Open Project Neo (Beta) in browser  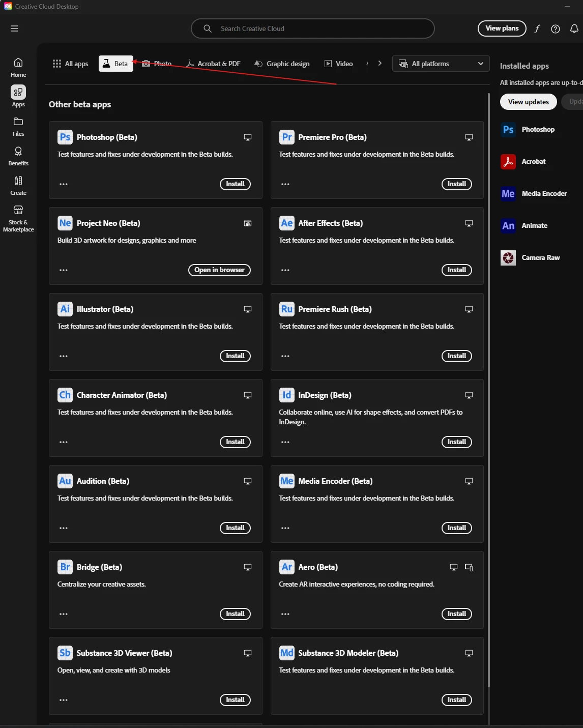point(219,270)
